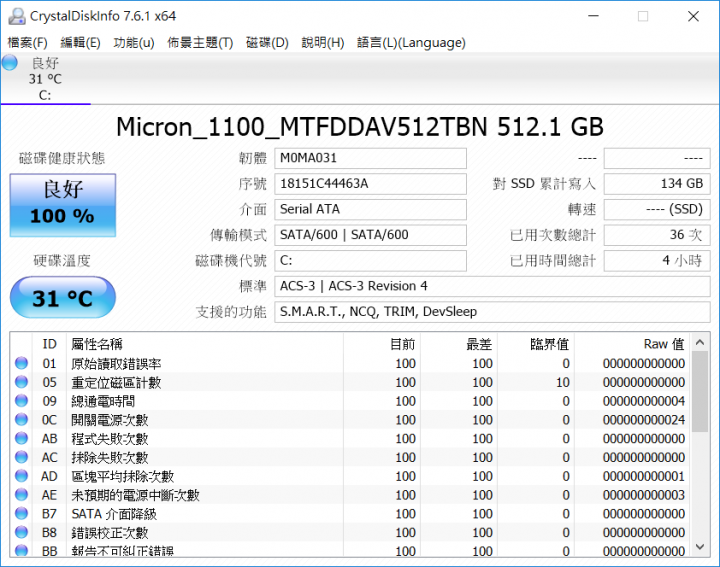Click the CrystalDiskInfo app icon in title bar
720x567 pixels.
(17, 16)
